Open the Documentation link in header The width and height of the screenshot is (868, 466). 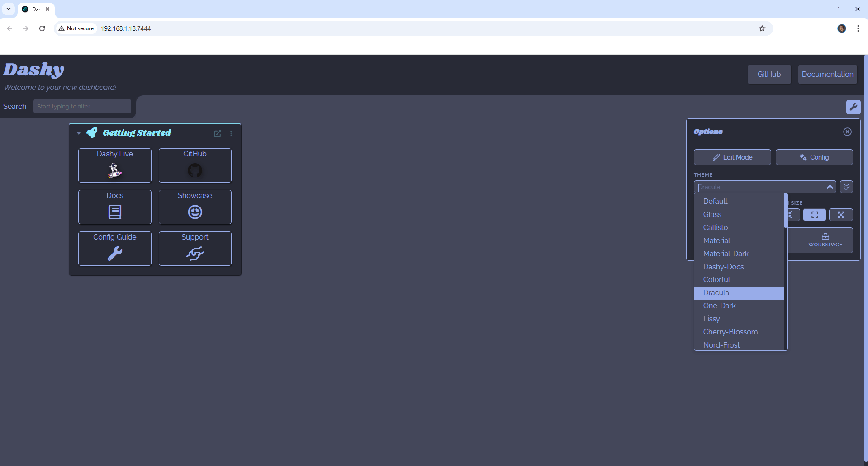(827, 74)
